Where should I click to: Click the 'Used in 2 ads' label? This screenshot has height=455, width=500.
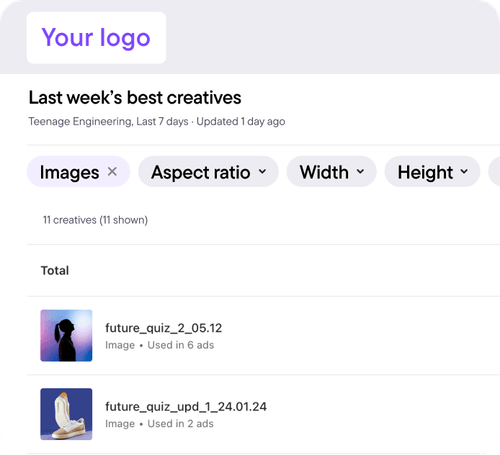180,424
